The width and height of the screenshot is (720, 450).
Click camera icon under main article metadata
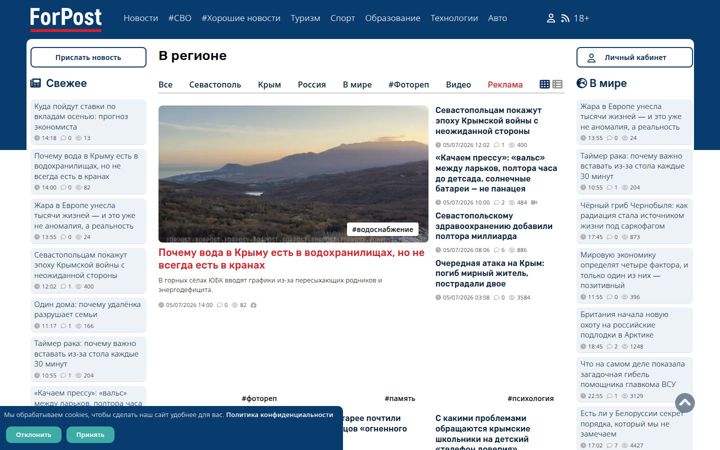253,305
